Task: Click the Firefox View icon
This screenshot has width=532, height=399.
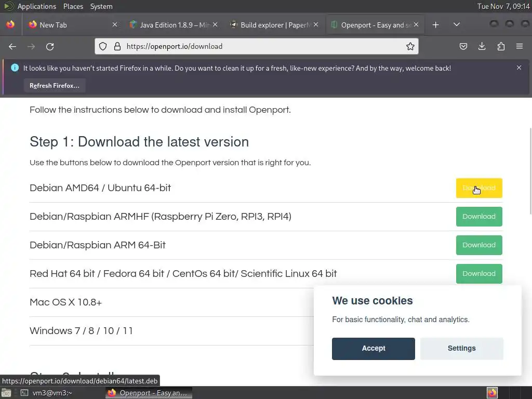Action: (x=10, y=25)
